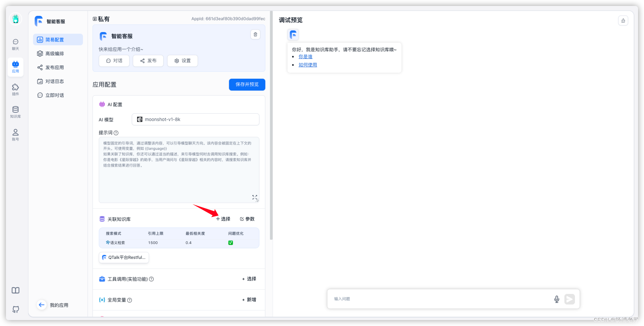Select 简易配置 menu item
Image resolution: width=644 pixels, height=326 pixels.
pos(58,40)
